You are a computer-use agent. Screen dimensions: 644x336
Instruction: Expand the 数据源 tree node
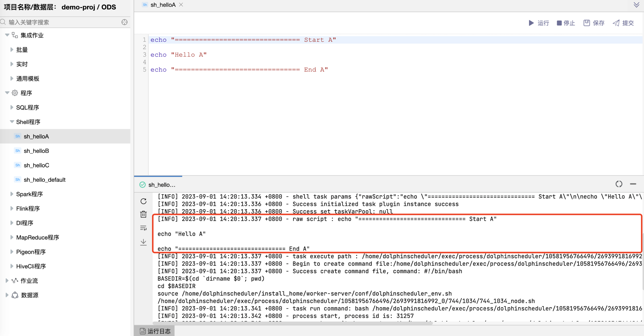coord(6,295)
